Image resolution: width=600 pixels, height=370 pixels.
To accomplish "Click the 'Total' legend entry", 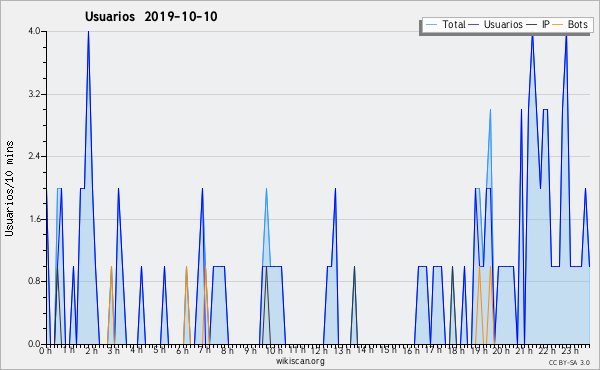I will pyautogui.click(x=454, y=24).
